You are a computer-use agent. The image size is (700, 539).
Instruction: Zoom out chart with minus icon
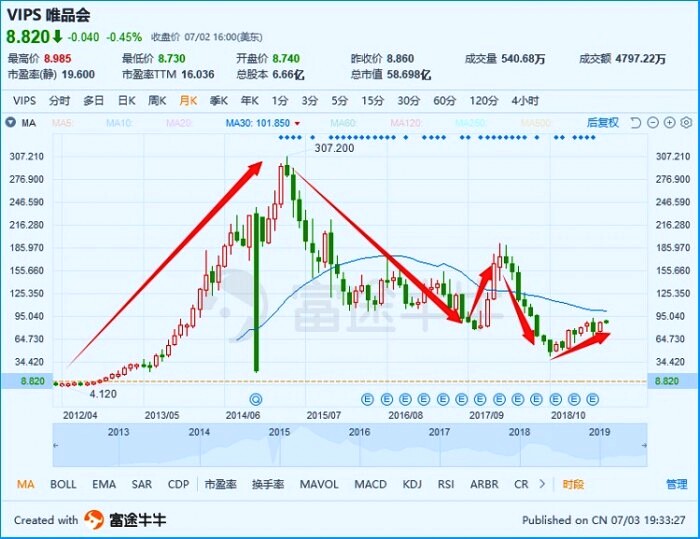click(653, 122)
